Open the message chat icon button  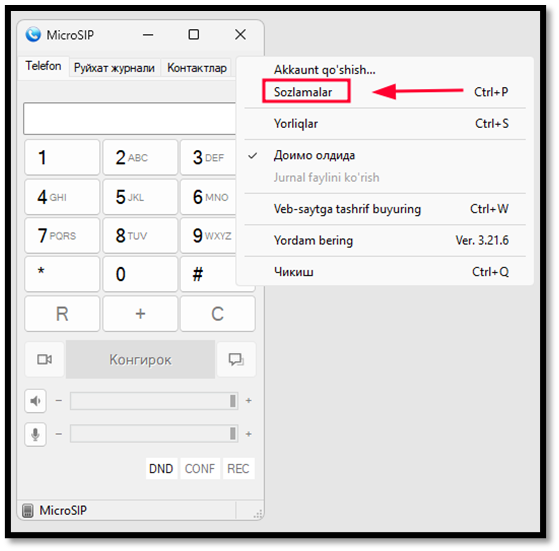pyautogui.click(x=236, y=359)
